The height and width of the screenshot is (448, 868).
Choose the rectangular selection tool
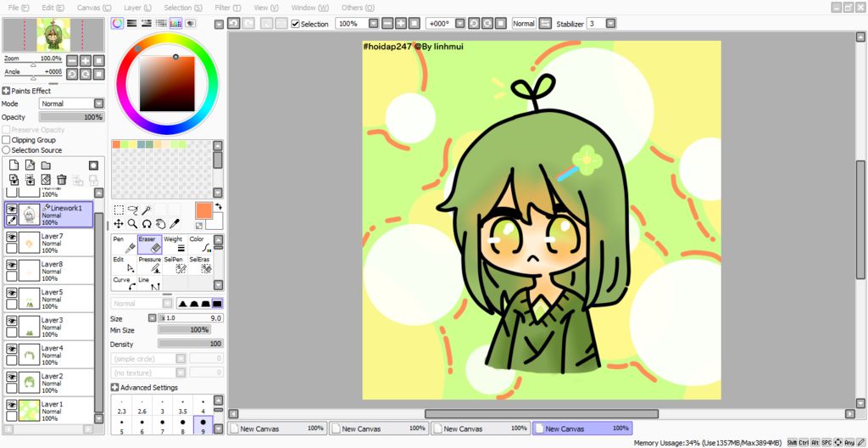coord(119,210)
